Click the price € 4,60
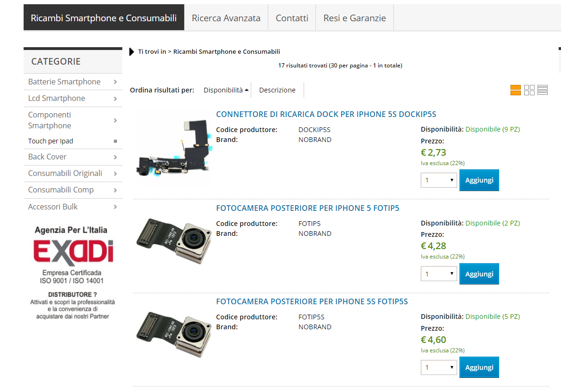The image size is (561, 392). coord(433,340)
